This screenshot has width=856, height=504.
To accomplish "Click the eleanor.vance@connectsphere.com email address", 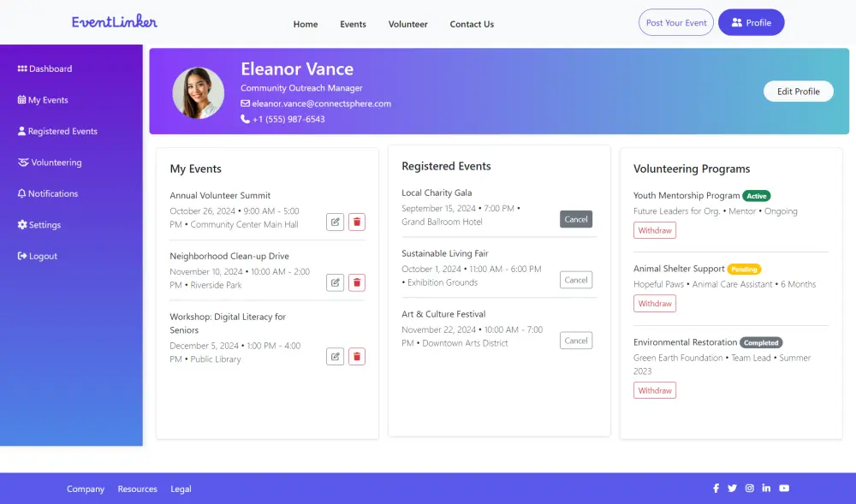I will click(x=321, y=104).
